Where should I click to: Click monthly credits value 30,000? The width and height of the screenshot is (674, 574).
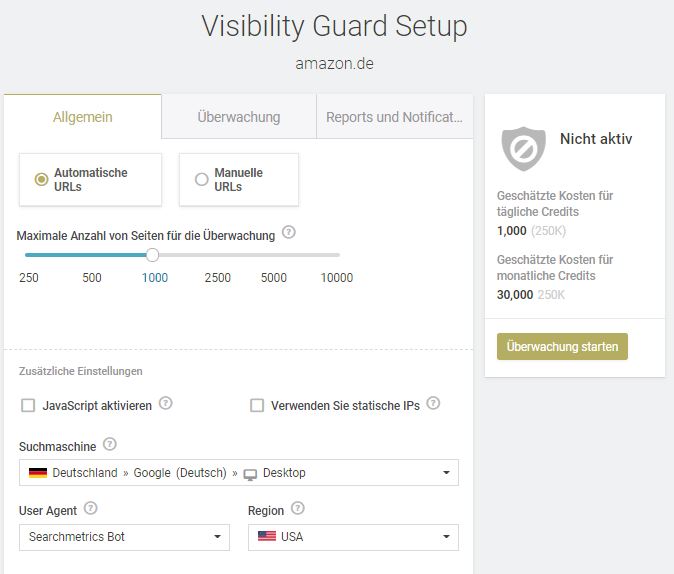click(x=515, y=295)
